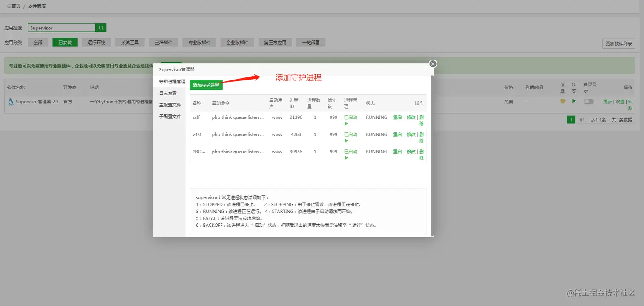The image size is (644, 306).
Task: Click the dialog's vertical scrollbar
Action: [x=432, y=155]
